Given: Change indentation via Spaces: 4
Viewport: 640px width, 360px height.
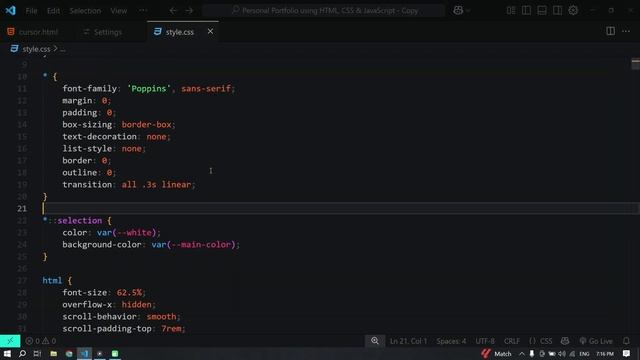Looking at the screenshot, I should coord(451,341).
